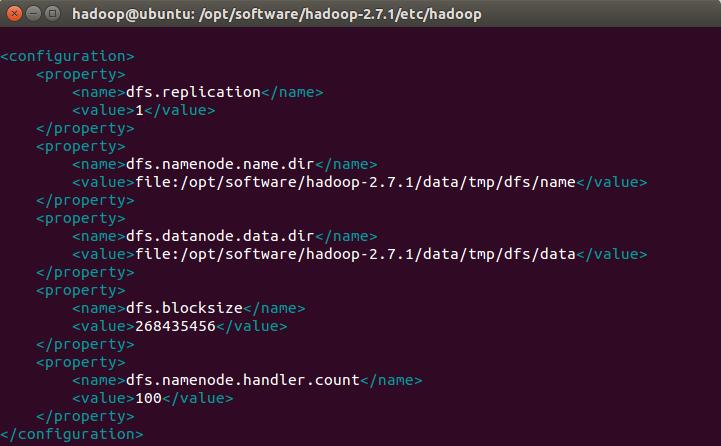Click the file path ending in dfs/data
This screenshot has height=446, width=721.
[x=355, y=254]
